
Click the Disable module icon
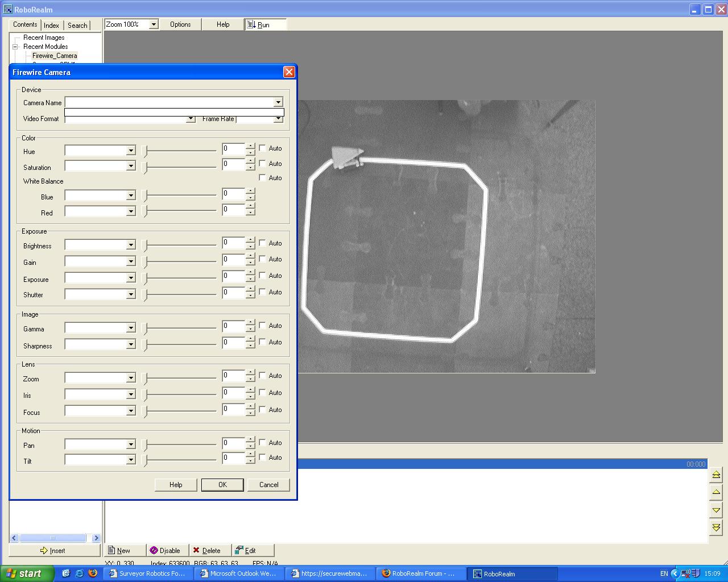click(x=154, y=550)
